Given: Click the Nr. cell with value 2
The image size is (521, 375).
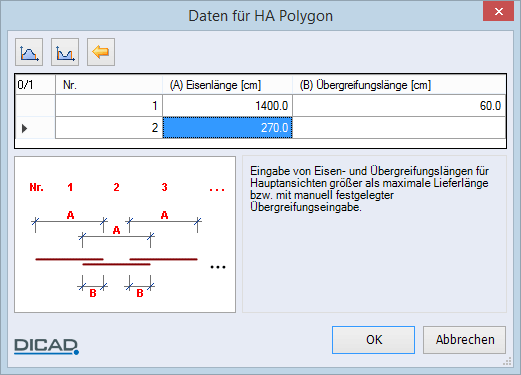Looking at the screenshot, I should (109, 128).
